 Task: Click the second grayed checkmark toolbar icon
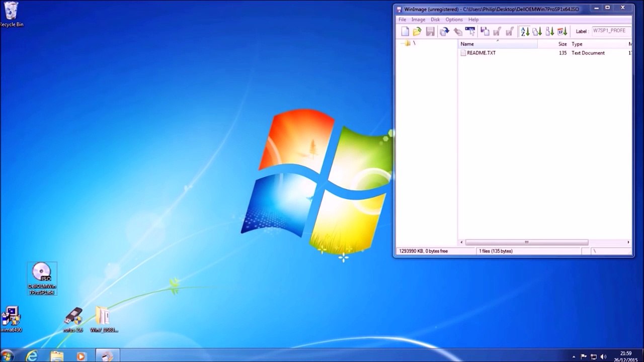tap(510, 32)
